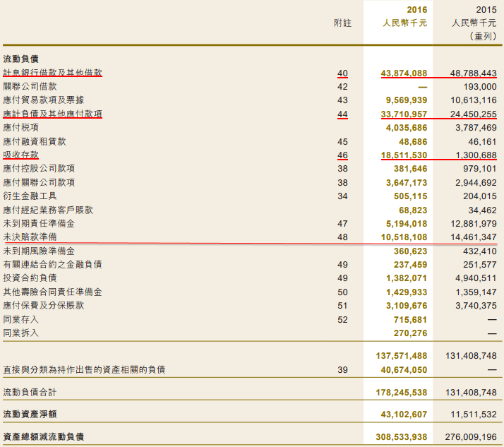
Task: Click the 2015 column header
Action: coord(486,9)
